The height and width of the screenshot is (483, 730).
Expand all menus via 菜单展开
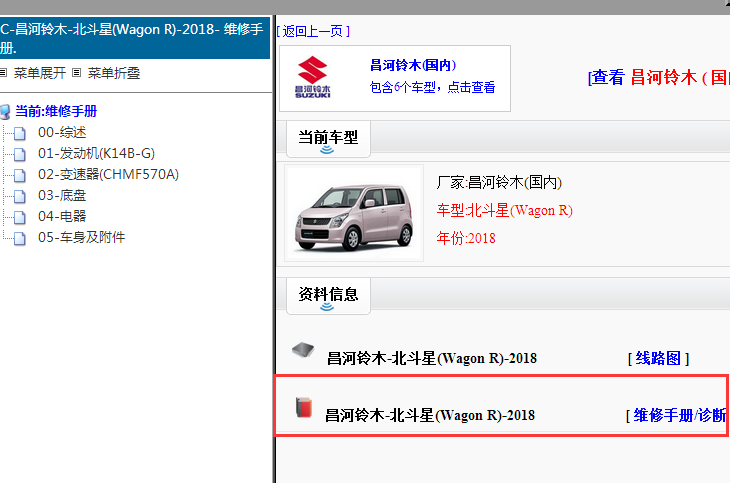coord(40,73)
